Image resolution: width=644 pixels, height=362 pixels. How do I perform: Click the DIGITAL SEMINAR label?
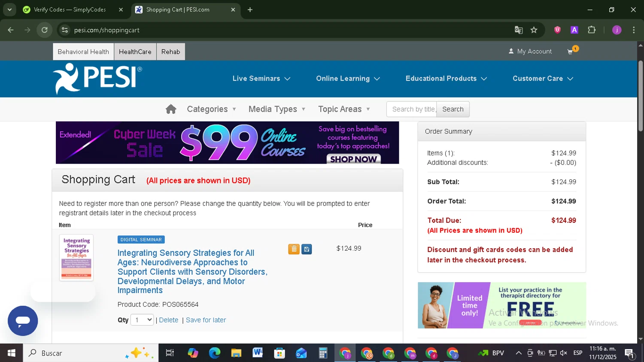(x=141, y=240)
